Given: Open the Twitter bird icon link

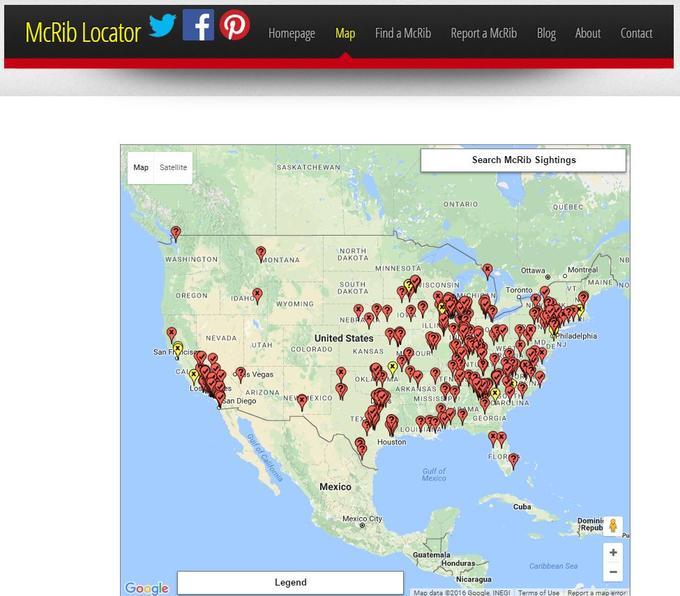Looking at the screenshot, I should coord(162,25).
